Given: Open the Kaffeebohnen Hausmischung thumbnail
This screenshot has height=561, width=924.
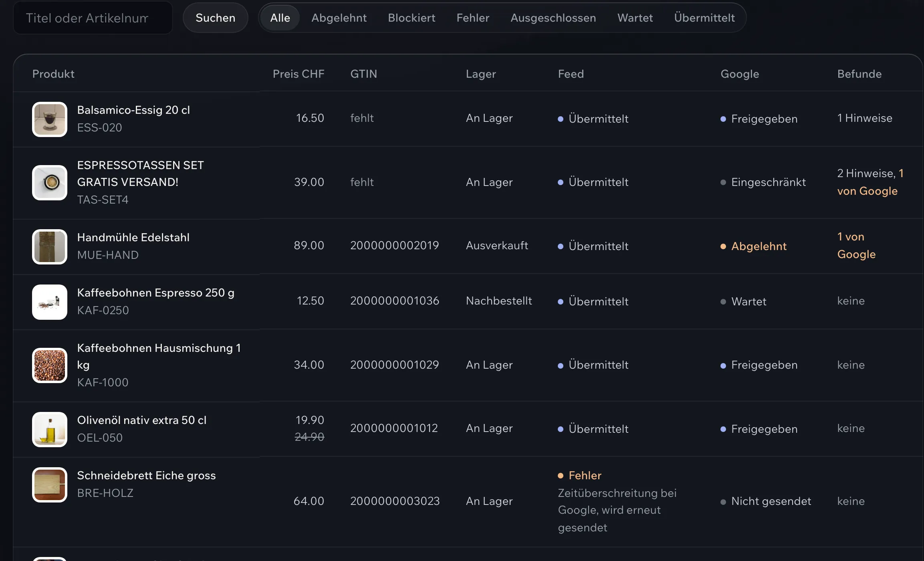Looking at the screenshot, I should [x=50, y=365].
